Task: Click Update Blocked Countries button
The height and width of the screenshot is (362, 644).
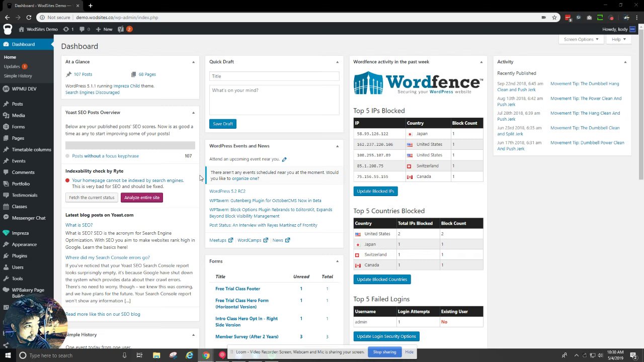Action: point(382,280)
